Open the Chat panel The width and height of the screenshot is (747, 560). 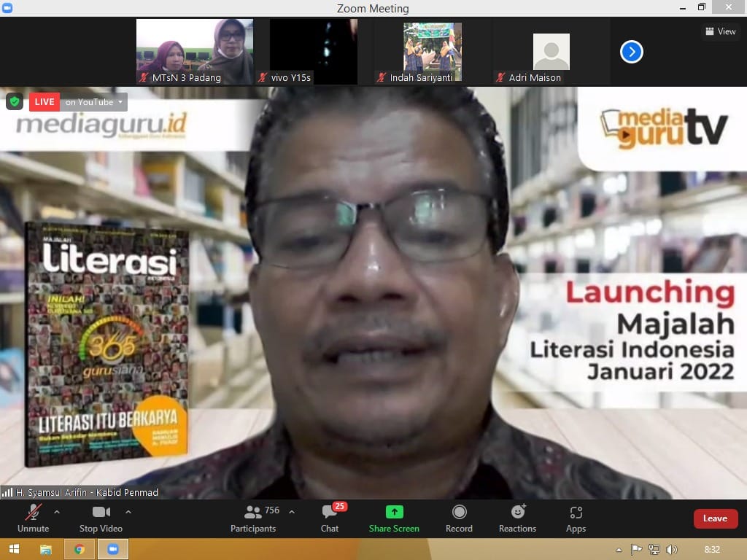pos(330,518)
